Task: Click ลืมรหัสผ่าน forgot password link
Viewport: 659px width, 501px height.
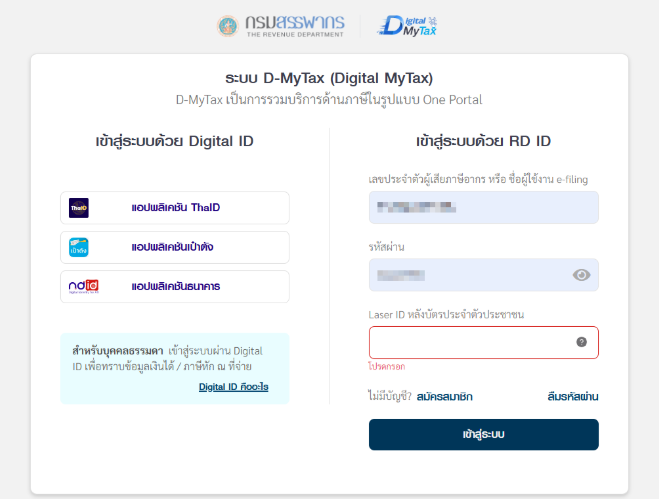Action: tap(573, 396)
